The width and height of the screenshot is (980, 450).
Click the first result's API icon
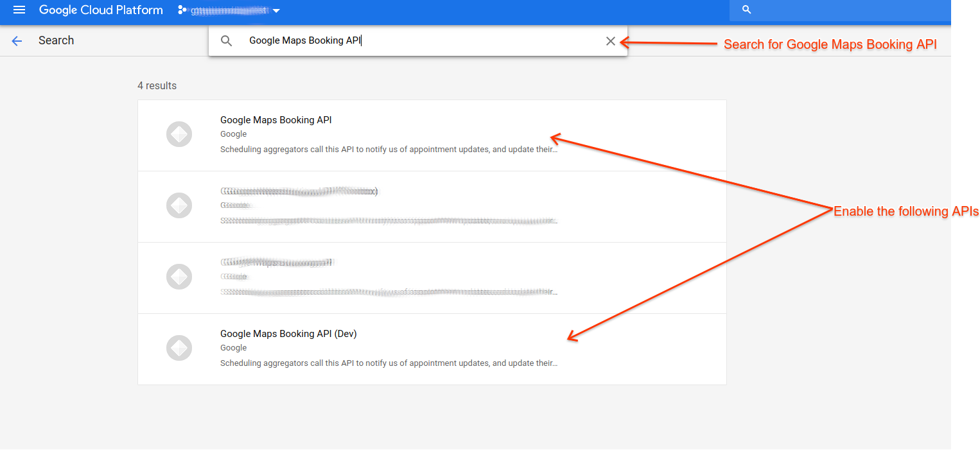[179, 135]
